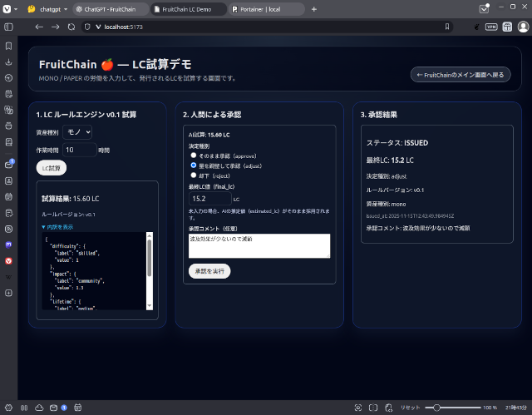Image resolution: width=532 pixels, height=415 pixels.
Task: Open the Mastodon web panel
Action: tap(8, 245)
